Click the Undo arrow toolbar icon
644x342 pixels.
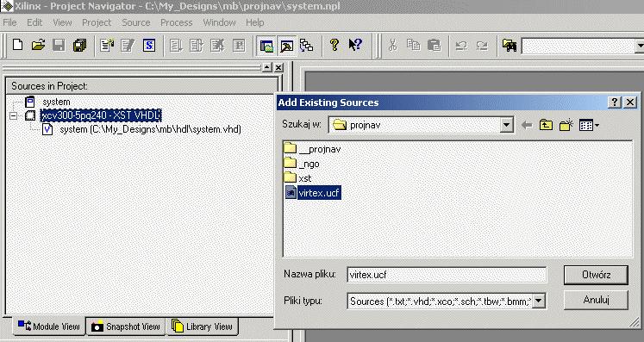pos(461,45)
